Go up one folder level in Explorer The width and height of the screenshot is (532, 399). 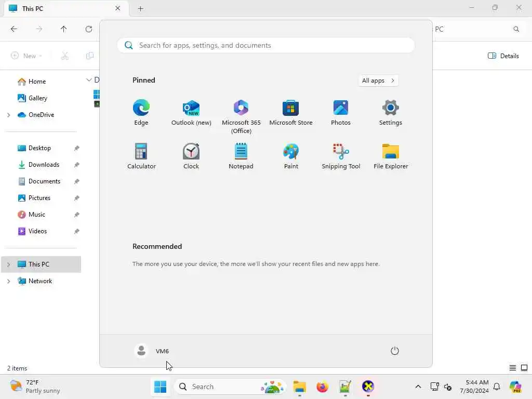(64, 29)
